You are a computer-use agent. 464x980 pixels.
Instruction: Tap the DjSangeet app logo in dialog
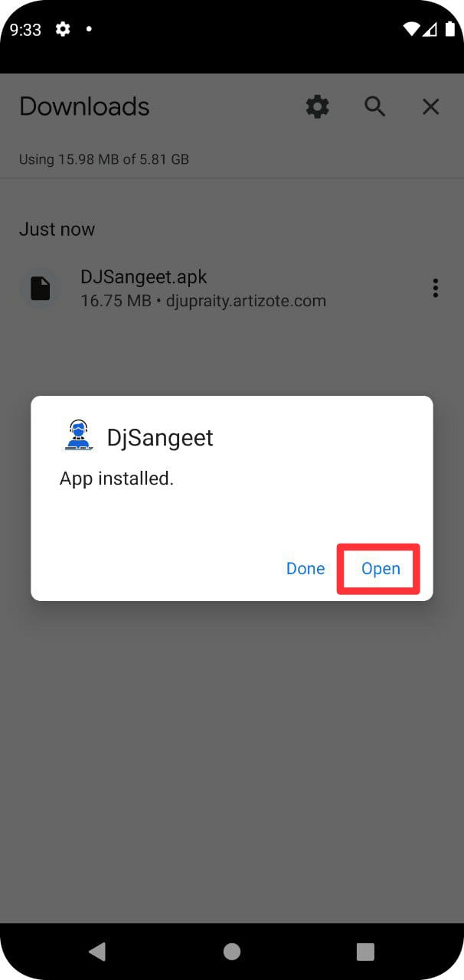pyautogui.click(x=77, y=436)
